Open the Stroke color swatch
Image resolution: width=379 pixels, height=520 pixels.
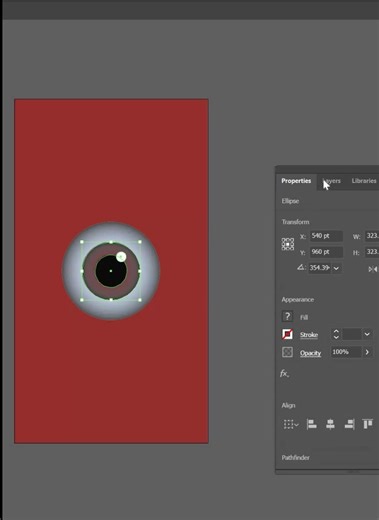[x=287, y=334]
